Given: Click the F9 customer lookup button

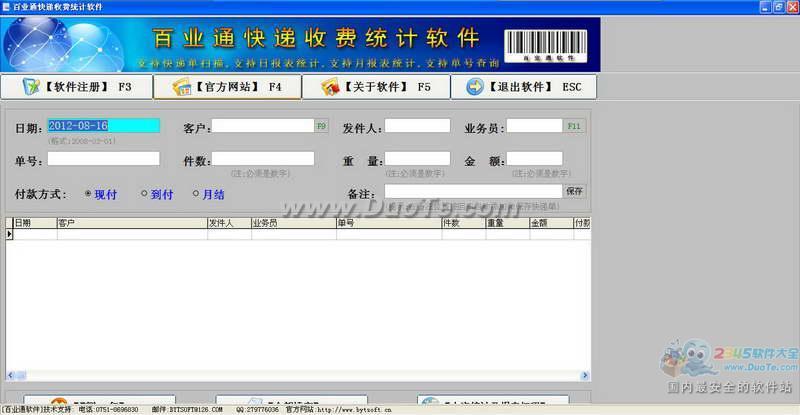Looking at the screenshot, I should (x=321, y=126).
